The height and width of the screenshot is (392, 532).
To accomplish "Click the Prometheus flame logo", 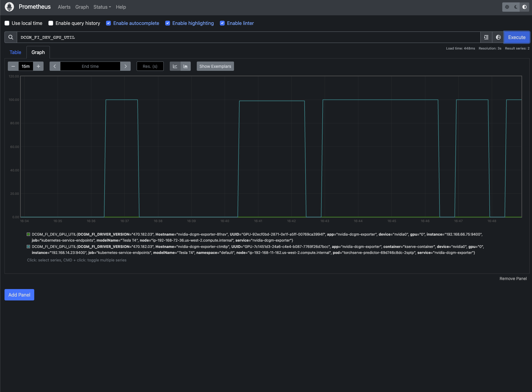I will 10,7.
